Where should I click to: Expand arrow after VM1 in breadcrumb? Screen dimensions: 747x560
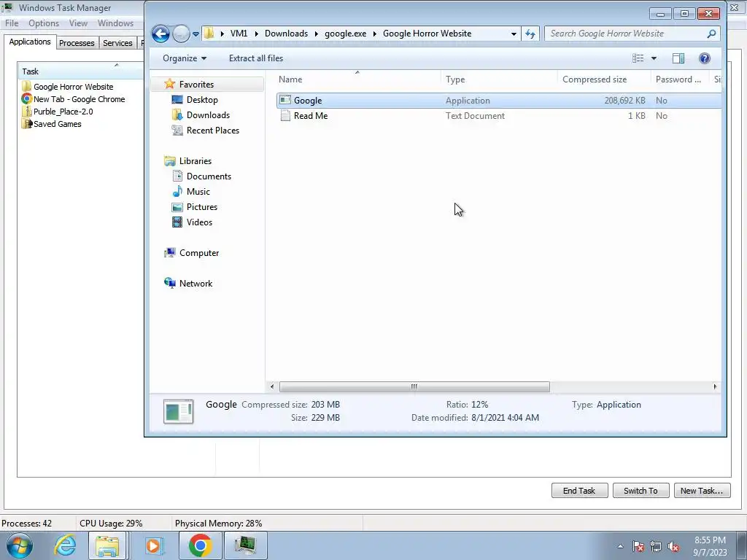tap(256, 34)
